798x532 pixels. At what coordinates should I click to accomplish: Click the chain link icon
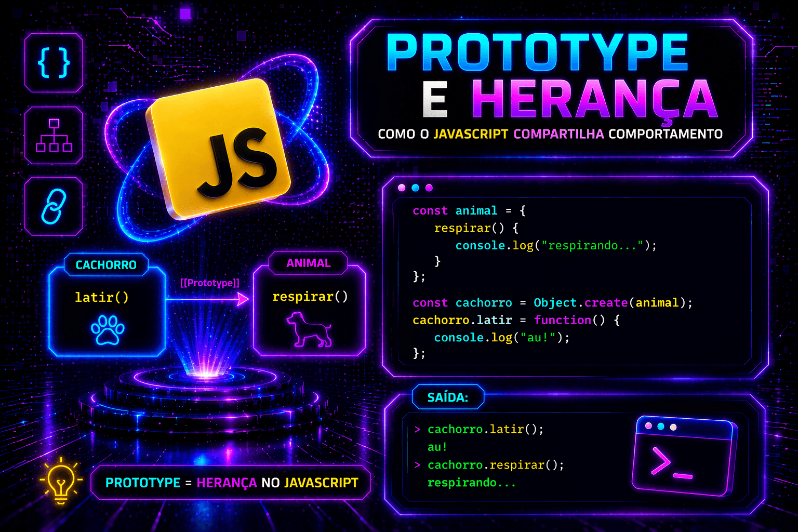point(54,206)
